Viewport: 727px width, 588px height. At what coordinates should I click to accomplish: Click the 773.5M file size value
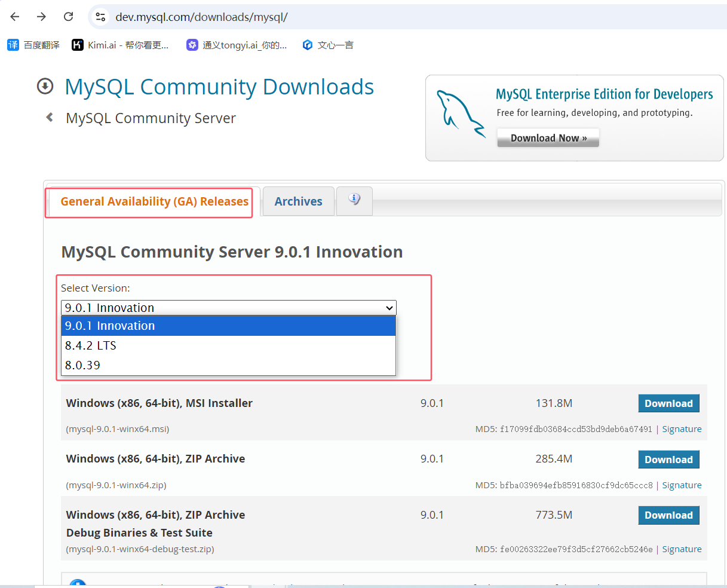point(554,514)
